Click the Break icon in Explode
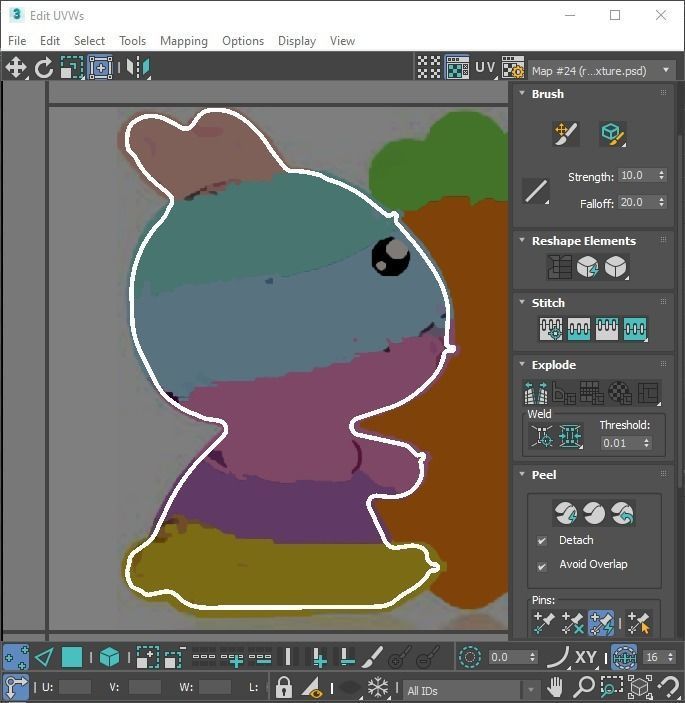Viewport: 685px width, 703px height. coord(536,393)
